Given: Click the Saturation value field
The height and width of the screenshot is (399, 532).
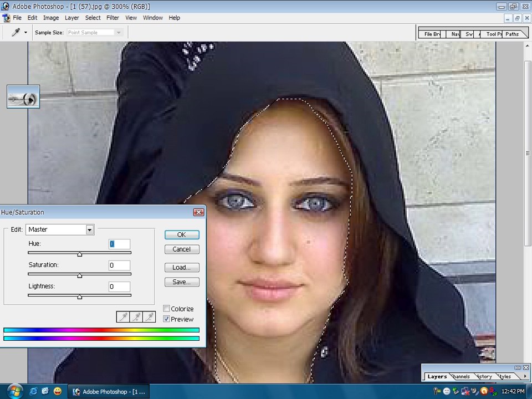Looking at the screenshot, I should click(x=119, y=265).
